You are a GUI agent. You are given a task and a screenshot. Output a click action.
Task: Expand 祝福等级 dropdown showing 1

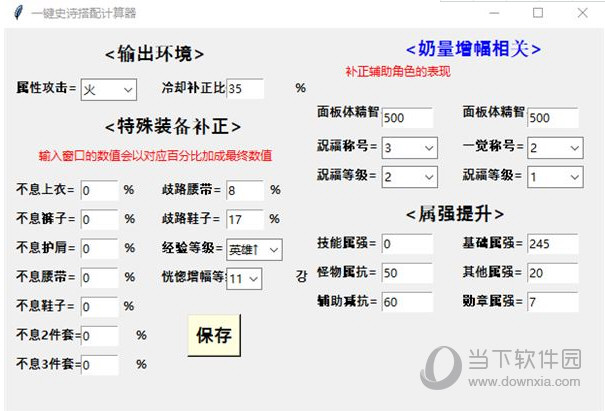point(555,177)
